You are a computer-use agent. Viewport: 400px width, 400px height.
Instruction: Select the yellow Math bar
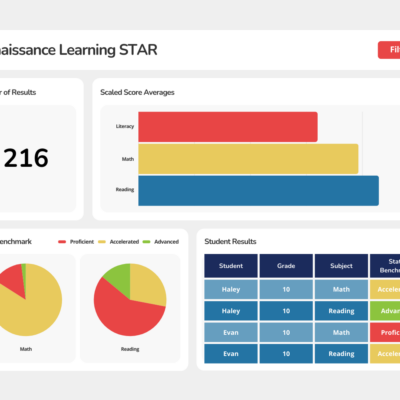tap(248, 159)
